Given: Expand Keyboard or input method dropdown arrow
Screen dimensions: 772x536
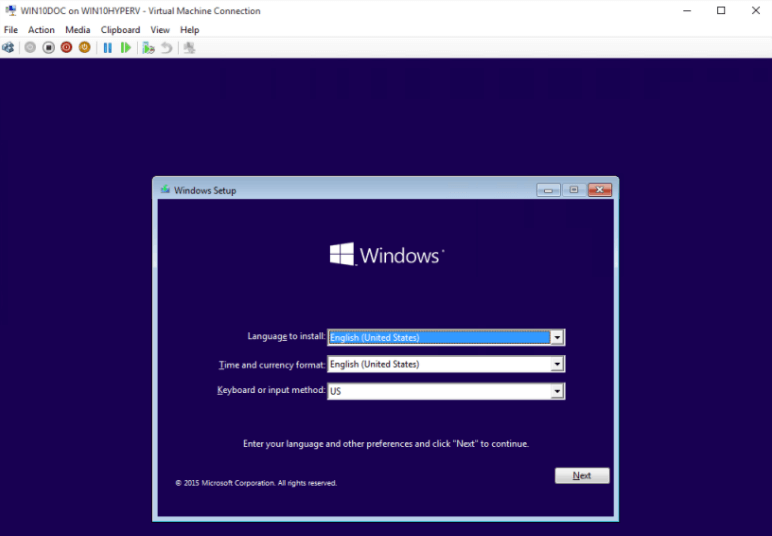Looking at the screenshot, I should pyautogui.click(x=557, y=391).
